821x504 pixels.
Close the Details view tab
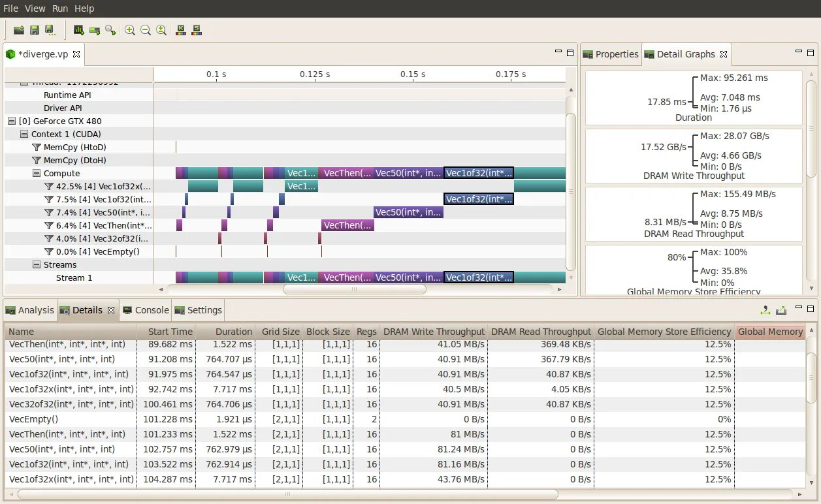pos(111,310)
